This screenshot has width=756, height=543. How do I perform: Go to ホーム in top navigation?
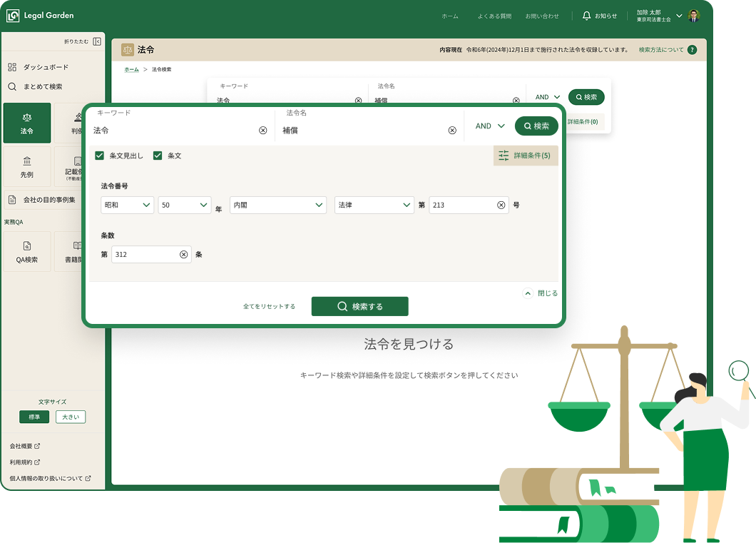(450, 16)
